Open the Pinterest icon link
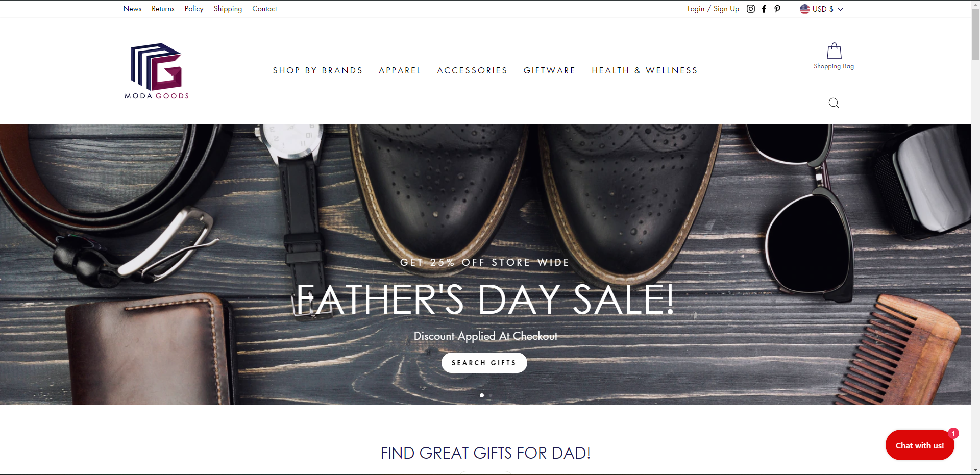 pos(777,9)
